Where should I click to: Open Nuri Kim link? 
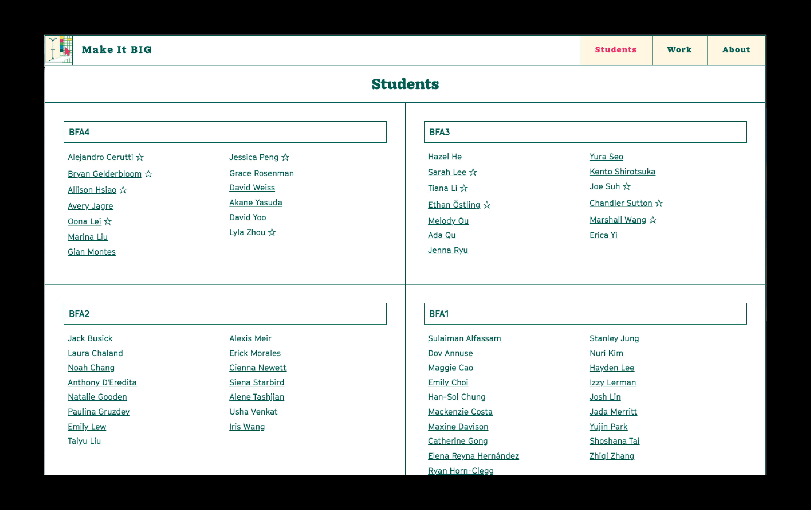click(x=606, y=353)
